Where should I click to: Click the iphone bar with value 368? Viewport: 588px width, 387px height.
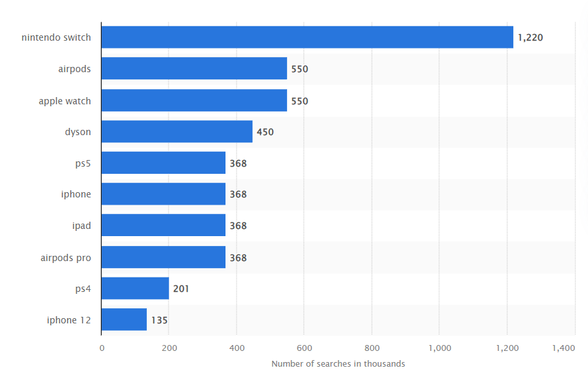(x=163, y=193)
